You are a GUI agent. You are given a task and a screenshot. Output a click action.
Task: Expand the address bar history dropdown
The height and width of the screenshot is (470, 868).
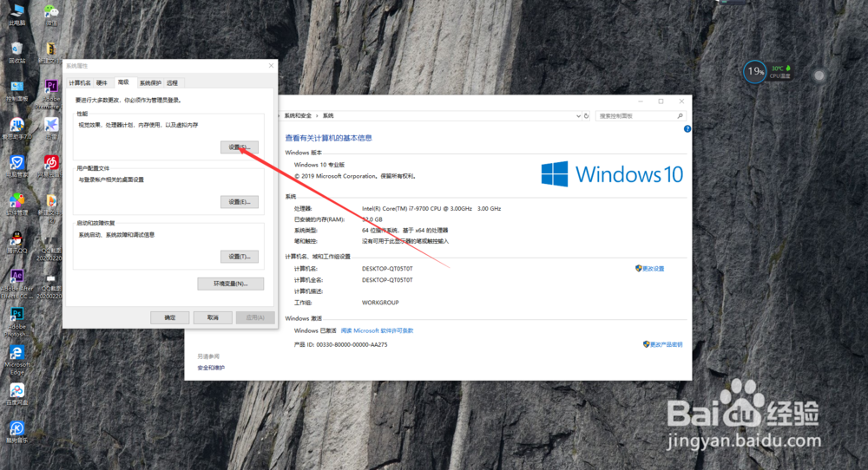[x=578, y=115]
